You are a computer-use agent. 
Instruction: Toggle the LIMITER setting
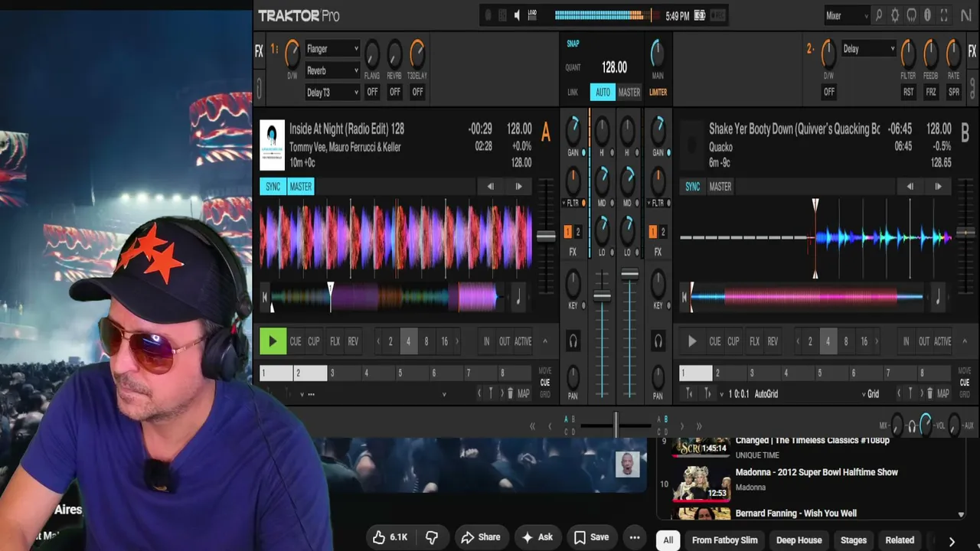tap(658, 92)
